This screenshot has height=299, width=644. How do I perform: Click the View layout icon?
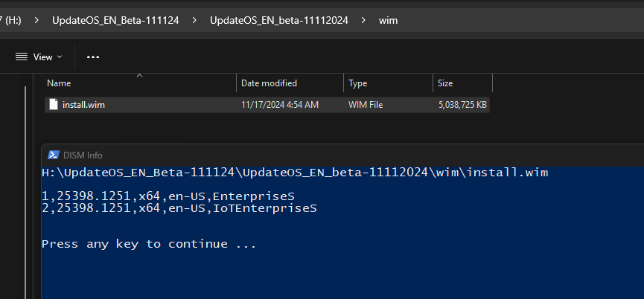tap(22, 57)
